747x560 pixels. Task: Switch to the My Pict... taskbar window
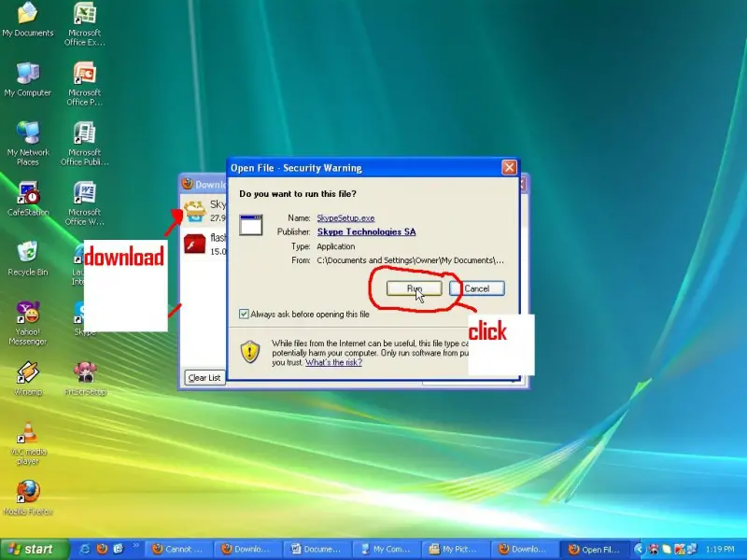pyautogui.click(x=456, y=549)
